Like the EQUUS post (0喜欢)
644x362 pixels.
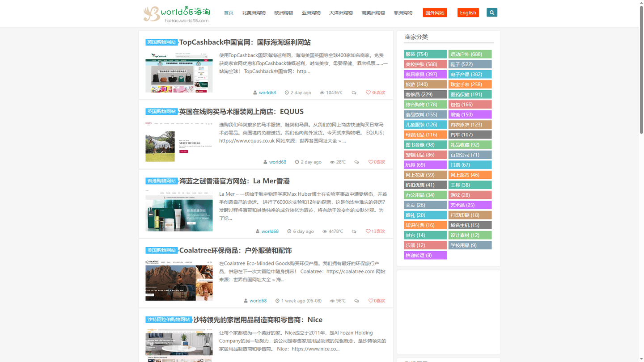point(377,162)
